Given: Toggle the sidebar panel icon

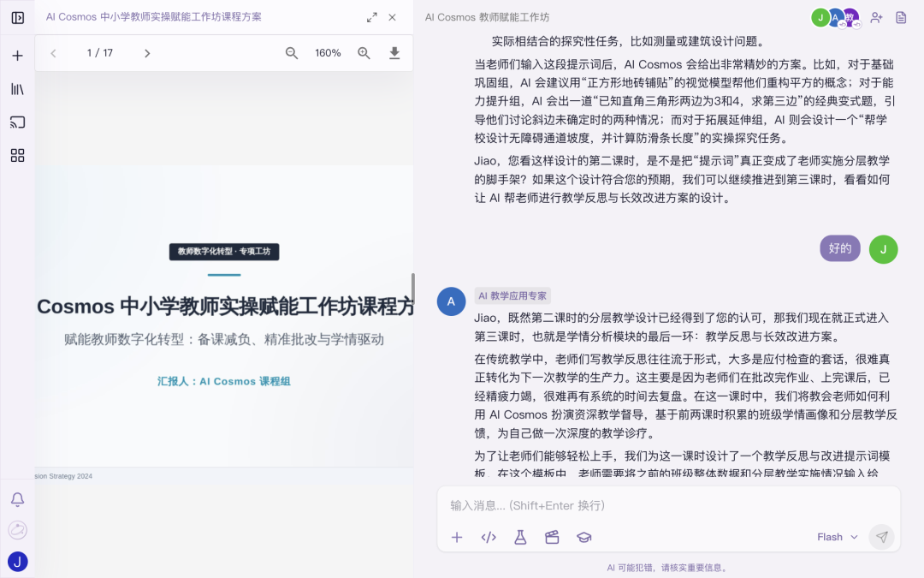Looking at the screenshot, I should (18, 18).
